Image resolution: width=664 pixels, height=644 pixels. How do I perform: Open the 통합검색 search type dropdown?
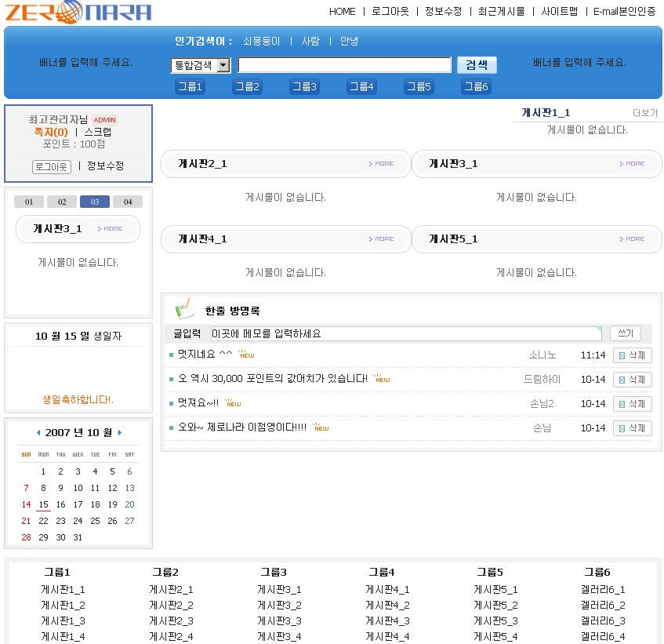(x=201, y=65)
